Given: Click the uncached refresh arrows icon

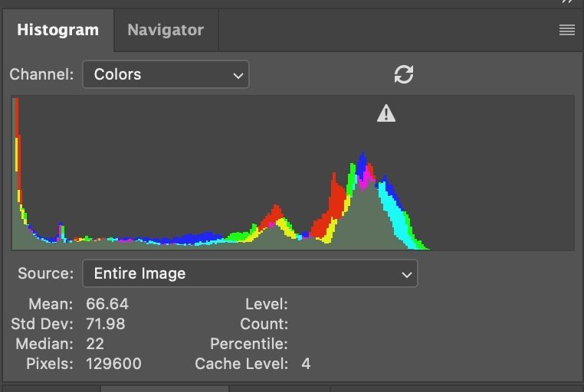Looking at the screenshot, I should click(x=404, y=74).
